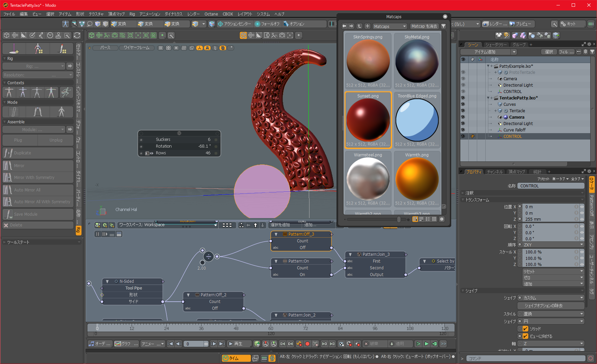The height and width of the screenshot is (364, 597).
Task: Switch to the シェーダツリー tab
Action: (x=496, y=44)
